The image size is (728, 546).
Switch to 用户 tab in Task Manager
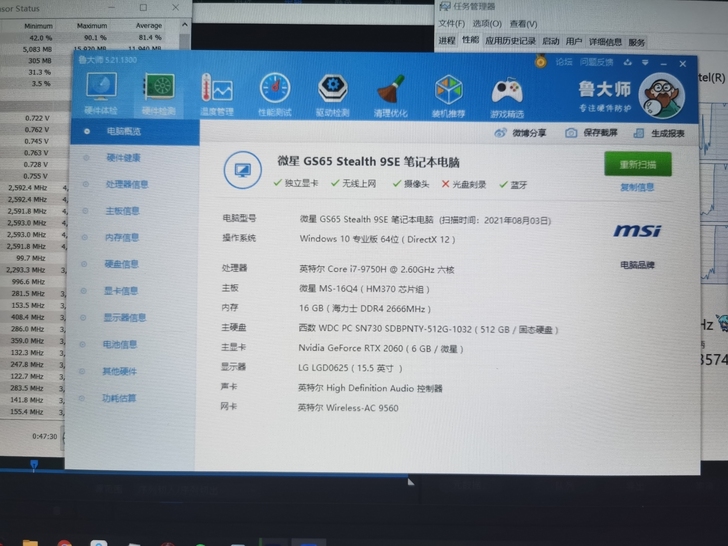point(574,42)
